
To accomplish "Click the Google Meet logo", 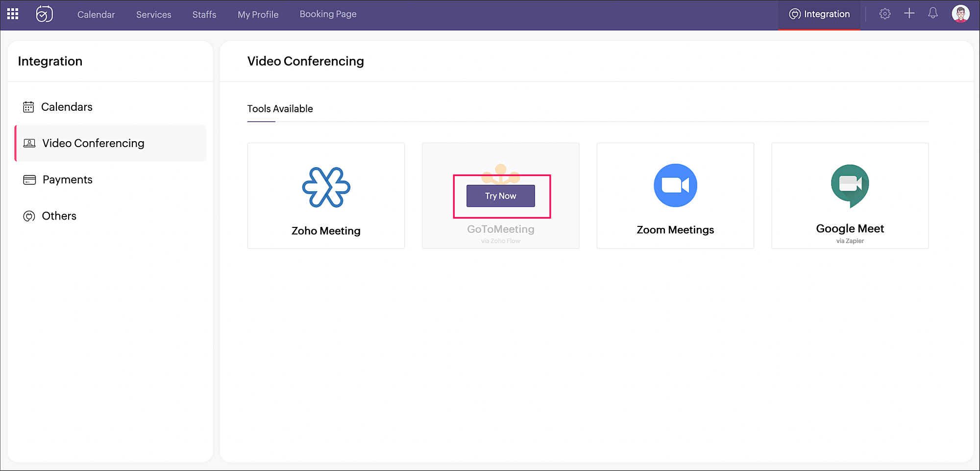I will 850,186.
